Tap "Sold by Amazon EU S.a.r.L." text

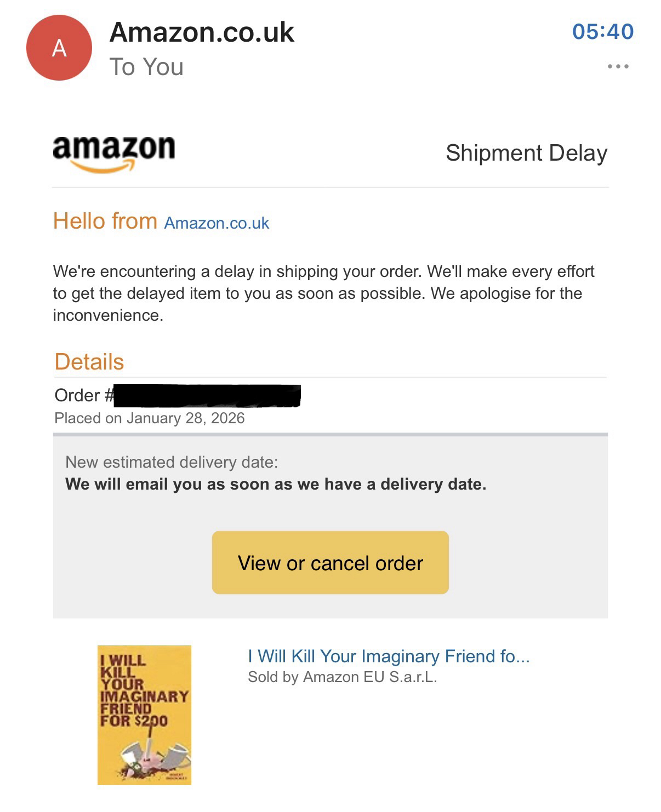[342, 677]
